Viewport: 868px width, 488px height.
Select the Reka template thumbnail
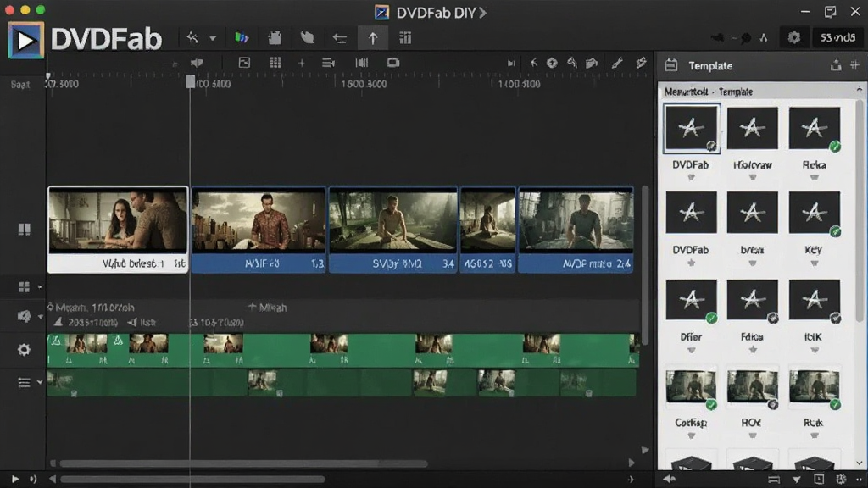pyautogui.click(x=814, y=129)
